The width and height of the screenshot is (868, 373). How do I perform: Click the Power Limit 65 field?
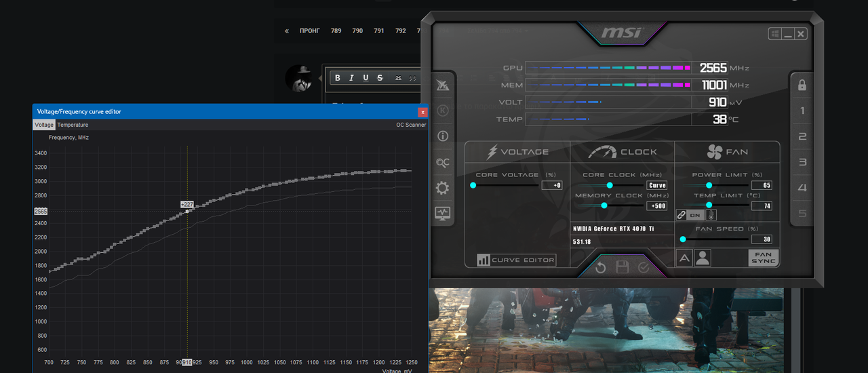click(762, 185)
